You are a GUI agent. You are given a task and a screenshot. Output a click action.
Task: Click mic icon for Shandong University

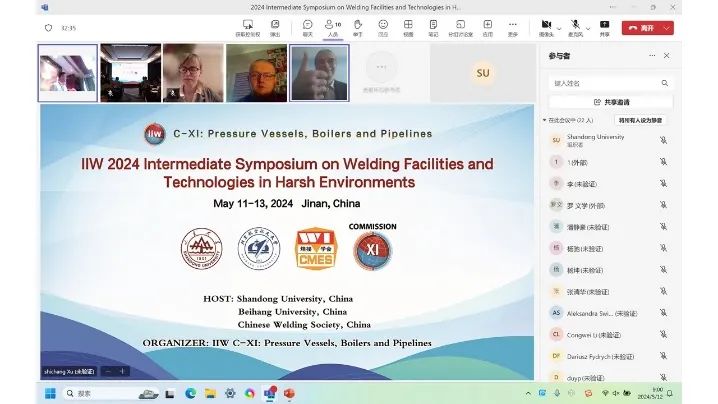tap(663, 140)
